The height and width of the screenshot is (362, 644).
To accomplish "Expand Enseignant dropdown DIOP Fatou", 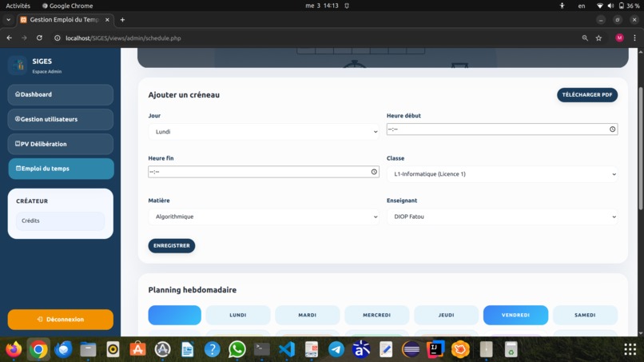I will pos(502,217).
